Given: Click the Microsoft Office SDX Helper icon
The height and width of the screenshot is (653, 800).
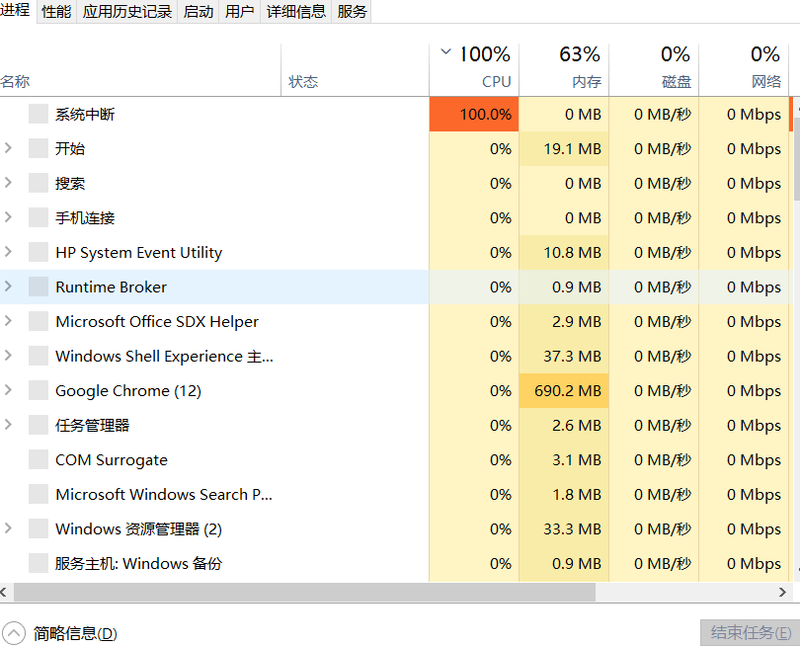Looking at the screenshot, I should pyautogui.click(x=38, y=322).
